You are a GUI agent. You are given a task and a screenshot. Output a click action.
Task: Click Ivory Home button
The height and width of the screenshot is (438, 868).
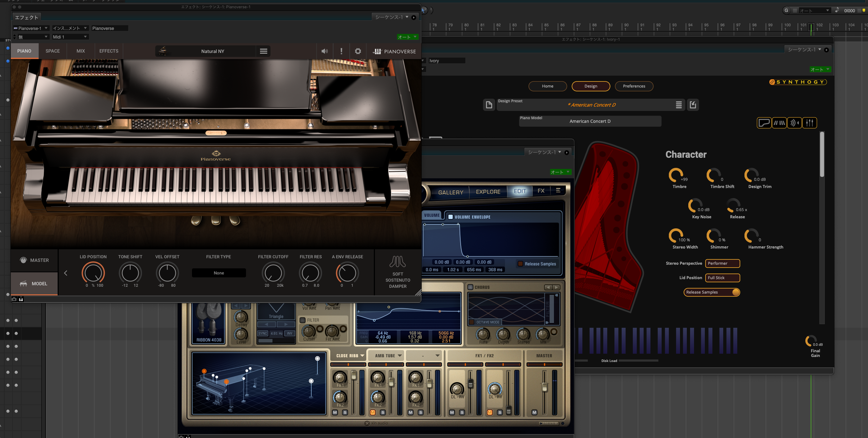pyautogui.click(x=547, y=86)
